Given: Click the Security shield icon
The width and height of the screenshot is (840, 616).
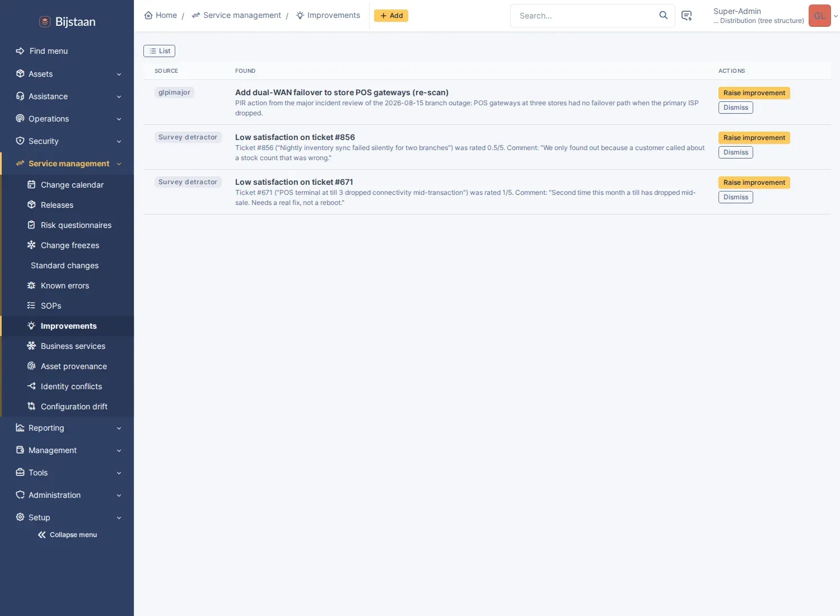Looking at the screenshot, I should click(x=20, y=141).
